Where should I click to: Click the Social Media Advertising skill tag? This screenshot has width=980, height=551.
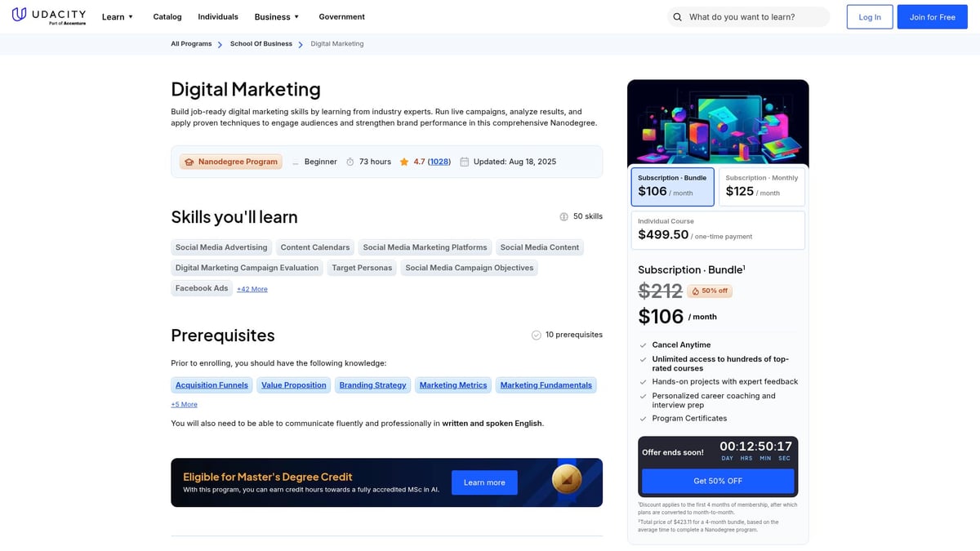(x=221, y=247)
